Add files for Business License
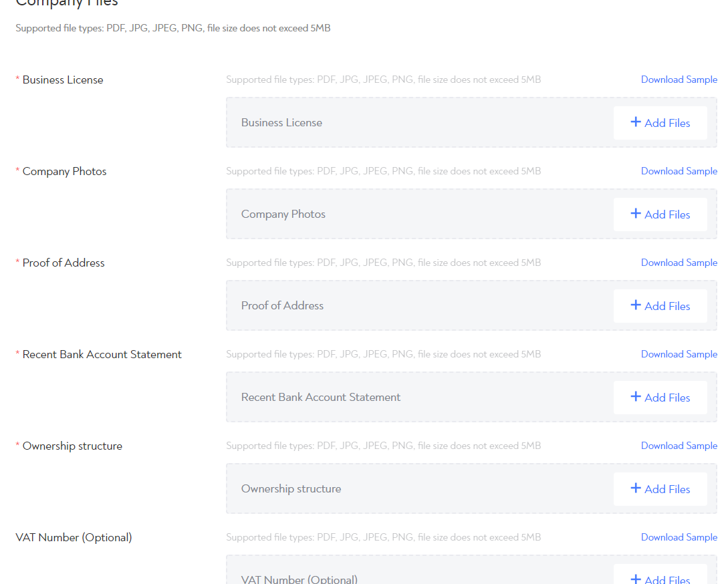This screenshot has width=728, height=584. point(660,123)
